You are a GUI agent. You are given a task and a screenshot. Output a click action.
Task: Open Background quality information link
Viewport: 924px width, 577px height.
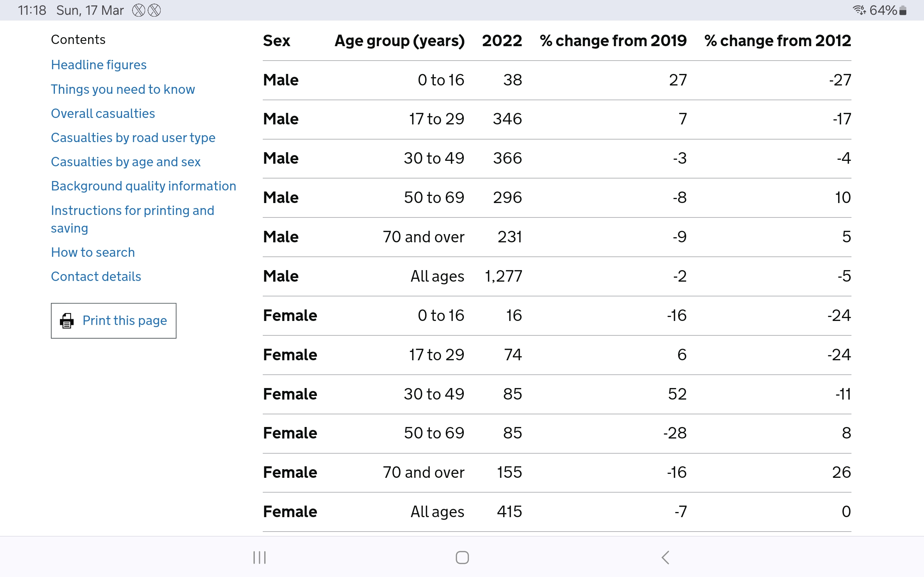coord(144,186)
